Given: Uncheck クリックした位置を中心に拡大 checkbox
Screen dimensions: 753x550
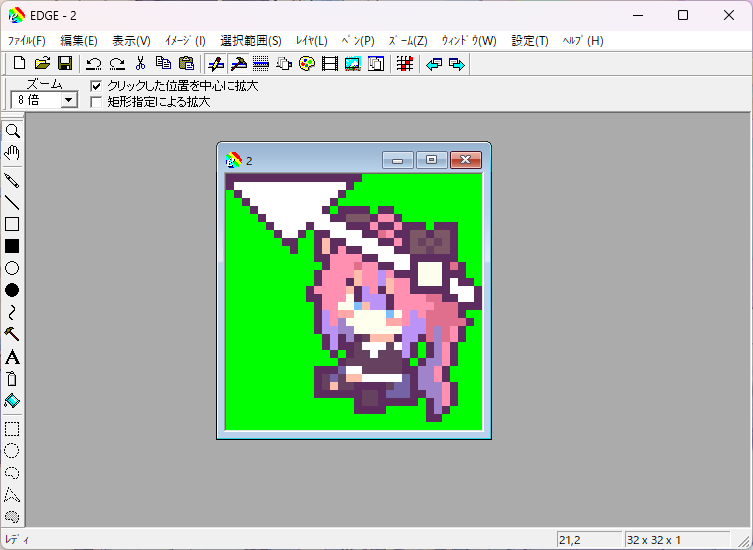Looking at the screenshot, I should [x=96, y=86].
